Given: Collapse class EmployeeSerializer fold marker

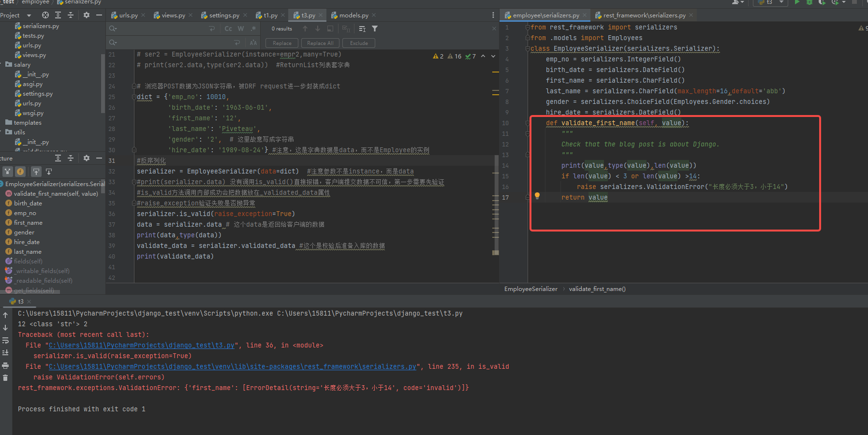Looking at the screenshot, I should coord(528,48).
